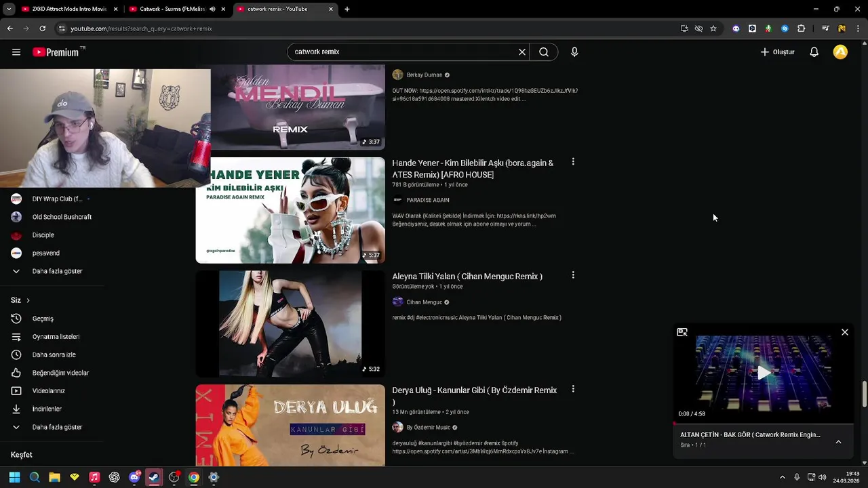Install app icon in address bar
The height and width of the screenshot is (488, 868).
point(684,28)
